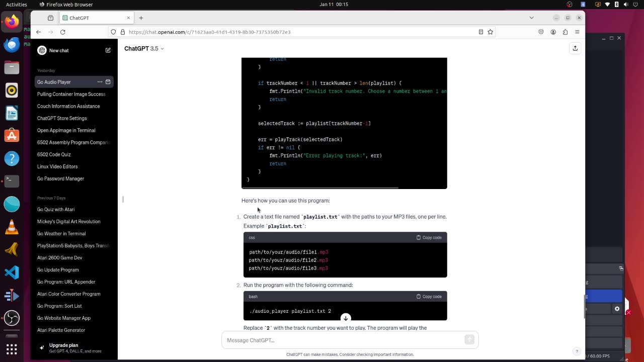This screenshot has height=362, width=644.
Task: Open the Atari 2600 Game Dev chat
Action: click(x=73, y=257)
